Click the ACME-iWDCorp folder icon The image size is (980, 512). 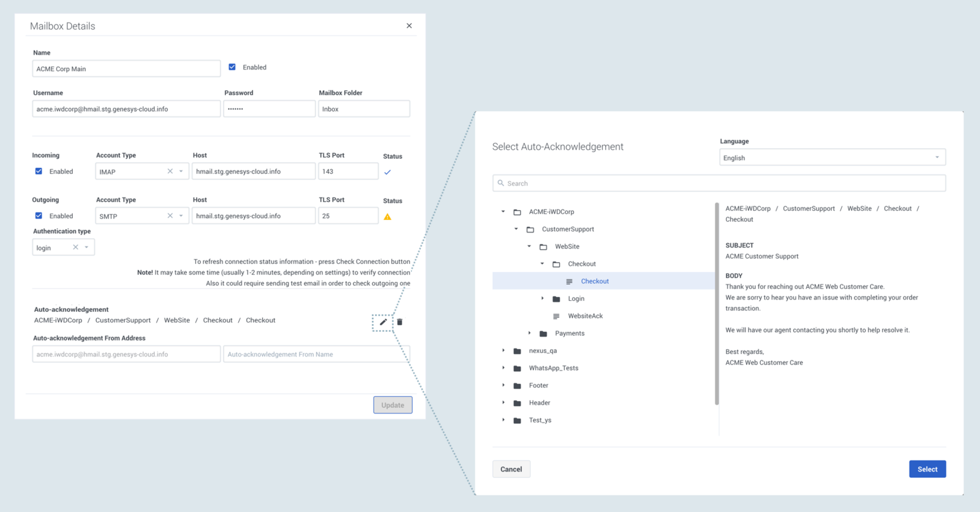[518, 212]
